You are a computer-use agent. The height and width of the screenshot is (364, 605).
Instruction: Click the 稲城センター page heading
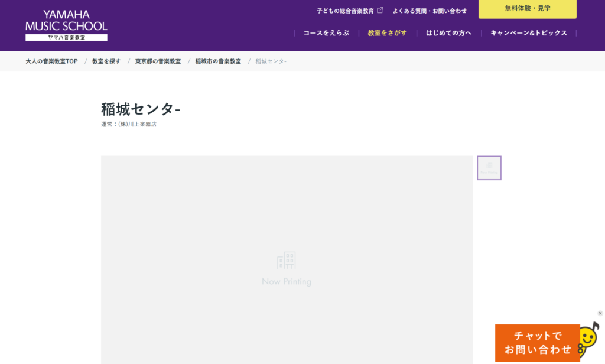[x=141, y=109]
